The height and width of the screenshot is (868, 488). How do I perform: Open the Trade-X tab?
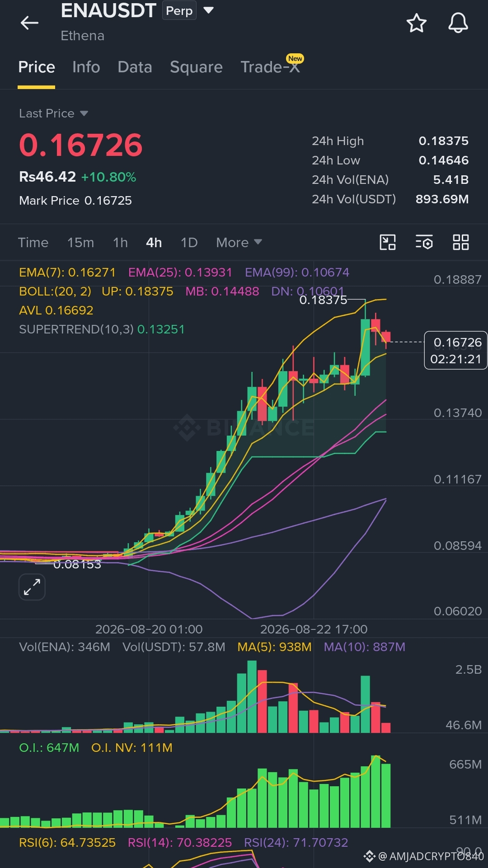click(x=270, y=67)
